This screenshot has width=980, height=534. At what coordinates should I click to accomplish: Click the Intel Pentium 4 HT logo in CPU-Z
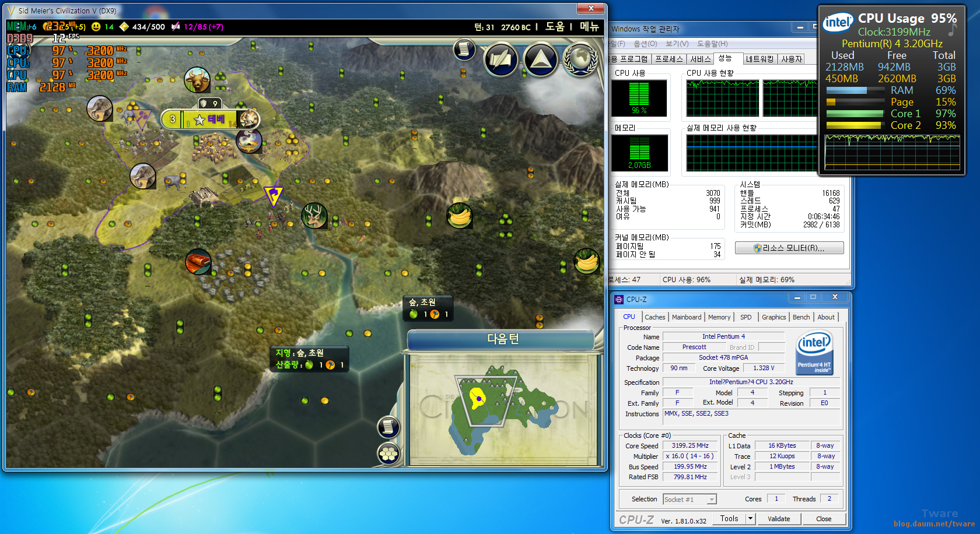pyautogui.click(x=815, y=353)
